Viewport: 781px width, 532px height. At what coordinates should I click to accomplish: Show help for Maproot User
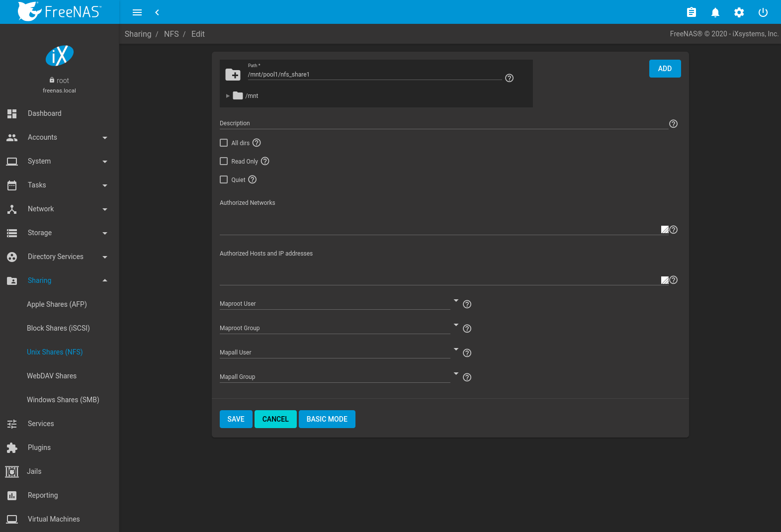pyautogui.click(x=467, y=304)
